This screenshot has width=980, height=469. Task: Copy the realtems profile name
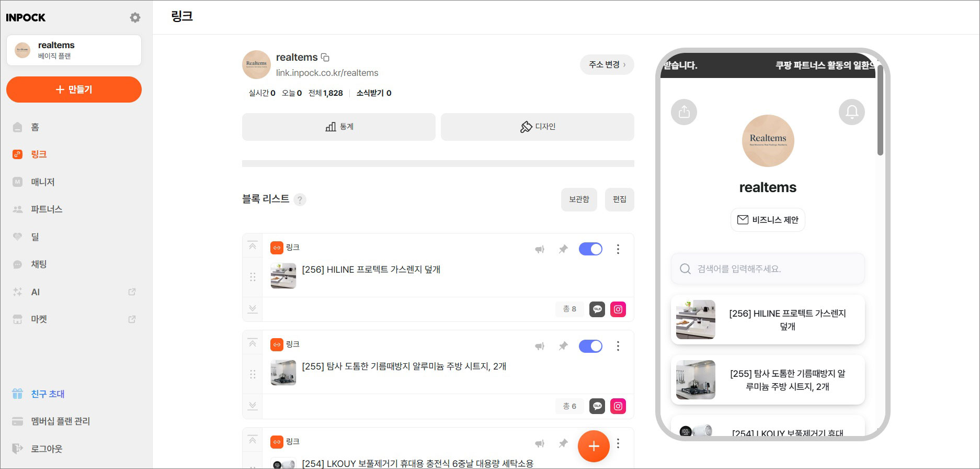(325, 57)
